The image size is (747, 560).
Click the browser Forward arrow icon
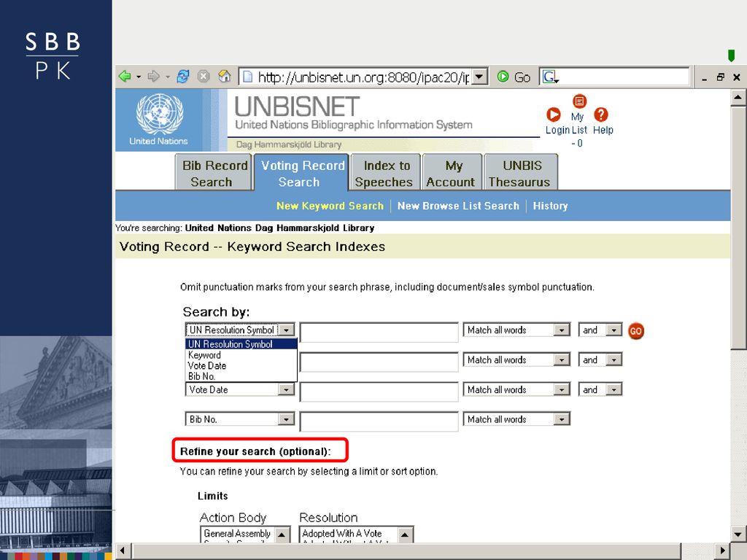[153, 76]
